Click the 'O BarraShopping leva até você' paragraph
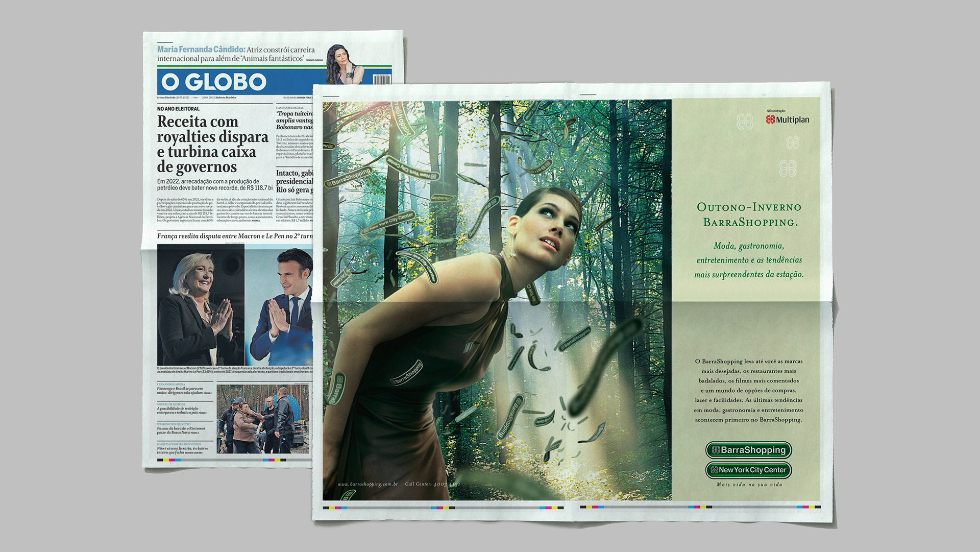This screenshot has height=552, width=980. (748, 390)
